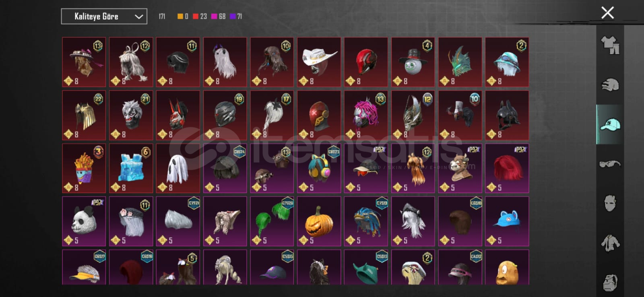
Task: Click the dropdown chevron arrow
Action: point(139,16)
